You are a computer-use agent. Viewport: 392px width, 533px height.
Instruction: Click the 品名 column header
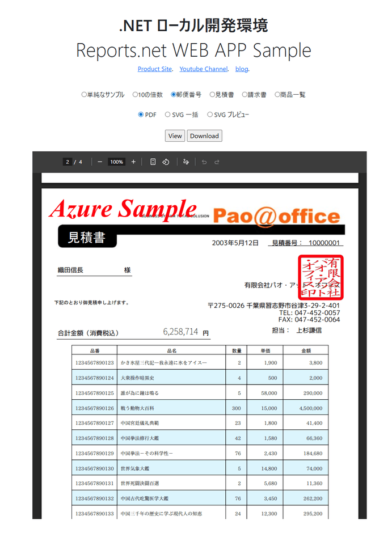[172, 350]
